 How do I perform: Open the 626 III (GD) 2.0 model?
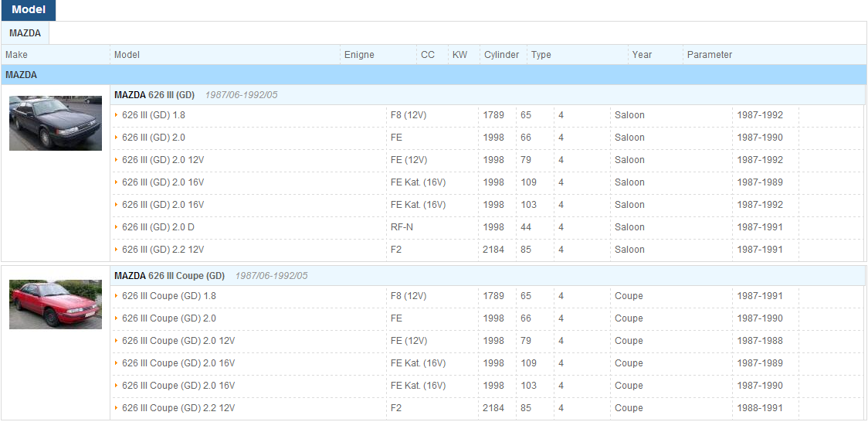click(x=154, y=138)
